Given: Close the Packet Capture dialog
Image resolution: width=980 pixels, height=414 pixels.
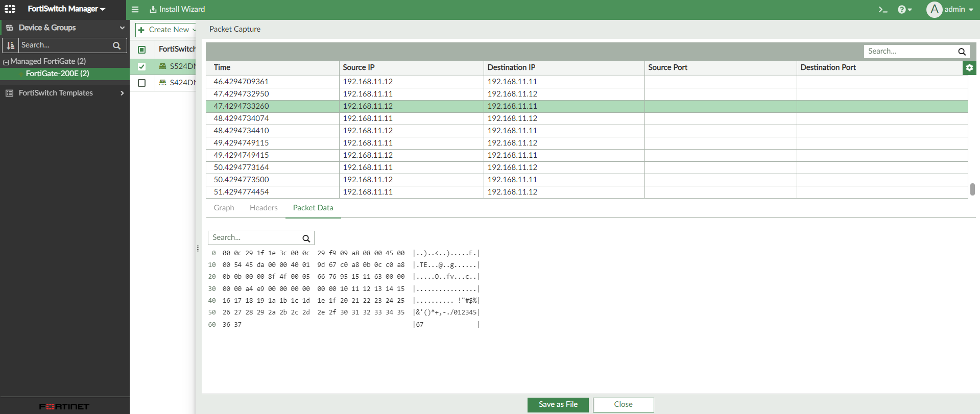Looking at the screenshot, I should (x=623, y=404).
